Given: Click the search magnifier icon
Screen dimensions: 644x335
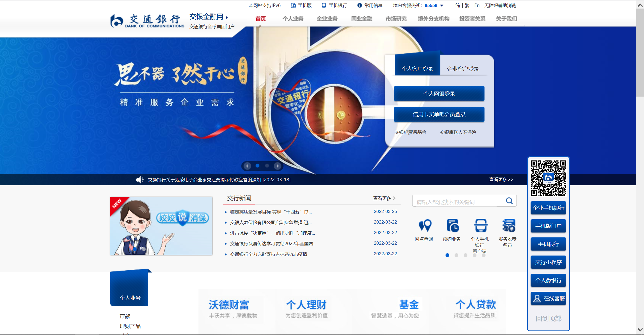Looking at the screenshot, I should [x=509, y=201].
